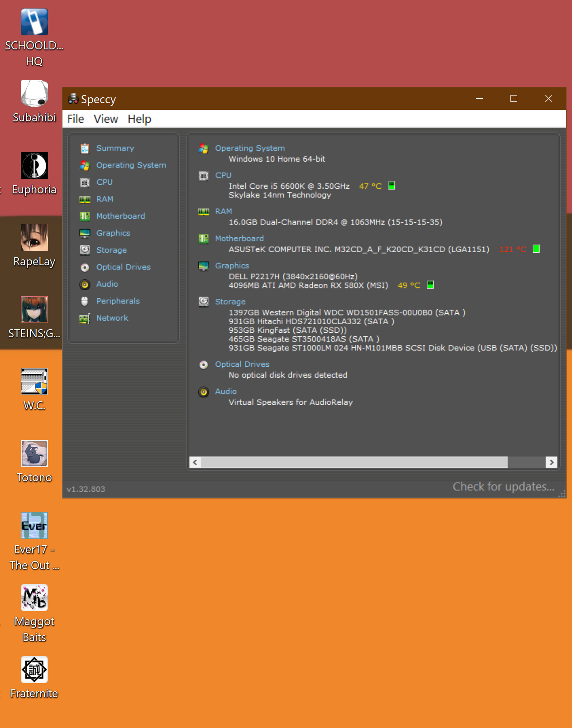Click the Operating System heading link
The height and width of the screenshot is (728, 572).
click(x=250, y=148)
